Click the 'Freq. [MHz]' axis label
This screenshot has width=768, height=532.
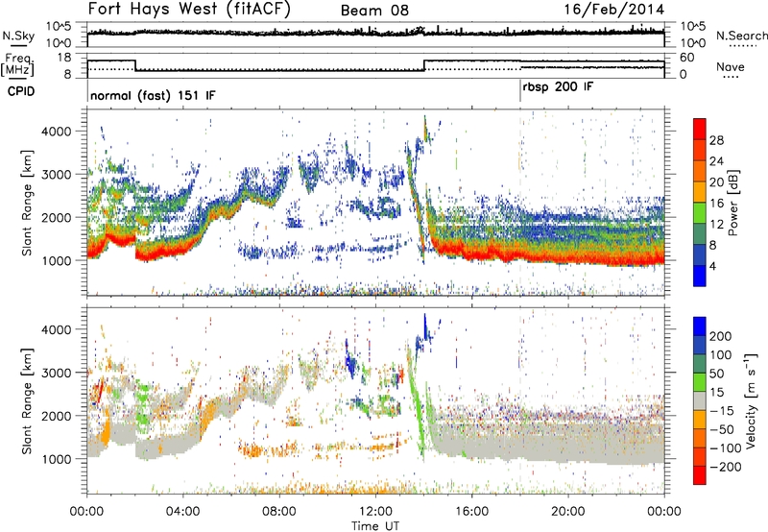pyautogui.click(x=19, y=65)
